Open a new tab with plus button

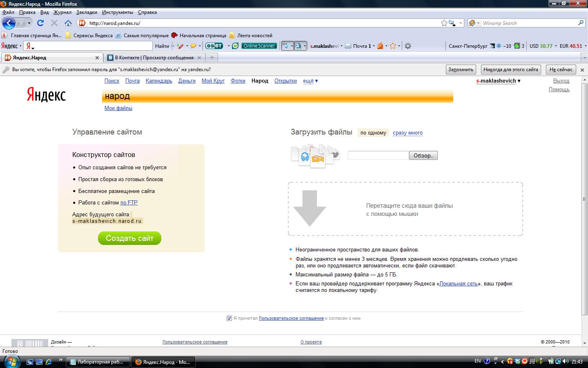coord(212,58)
